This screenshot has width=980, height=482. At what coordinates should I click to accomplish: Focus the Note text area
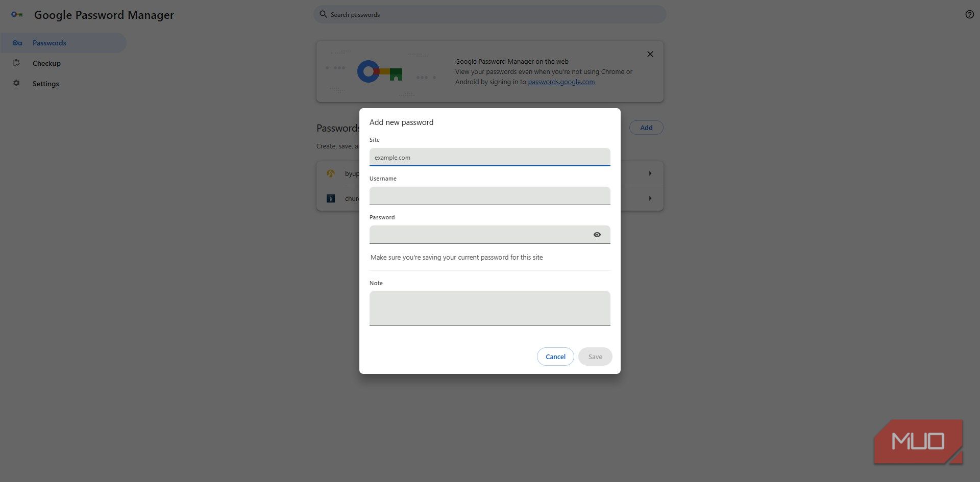click(x=490, y=309)
